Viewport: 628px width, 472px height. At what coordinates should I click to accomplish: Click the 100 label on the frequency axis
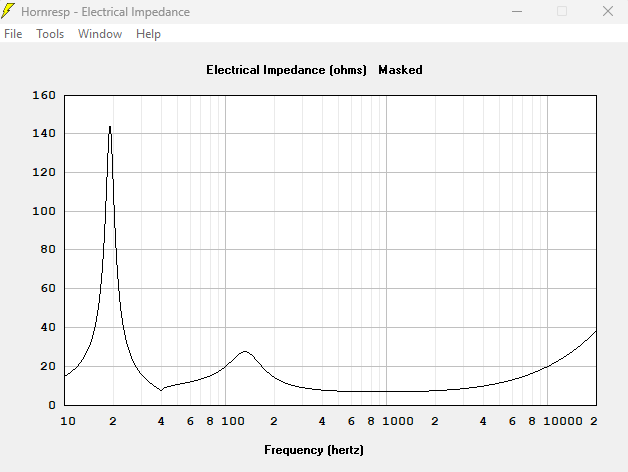pos(233,421)
